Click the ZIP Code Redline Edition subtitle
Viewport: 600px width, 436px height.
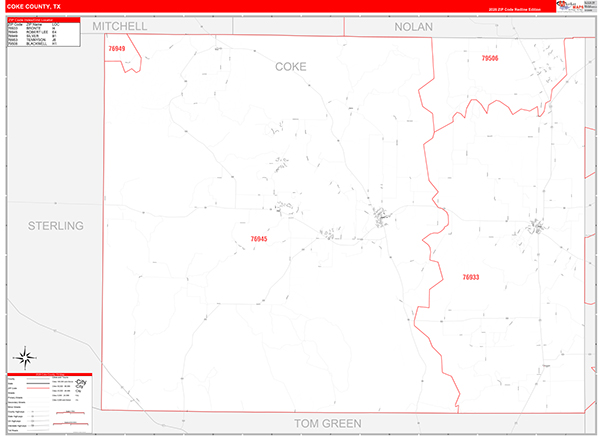click(x=515, y=10)
